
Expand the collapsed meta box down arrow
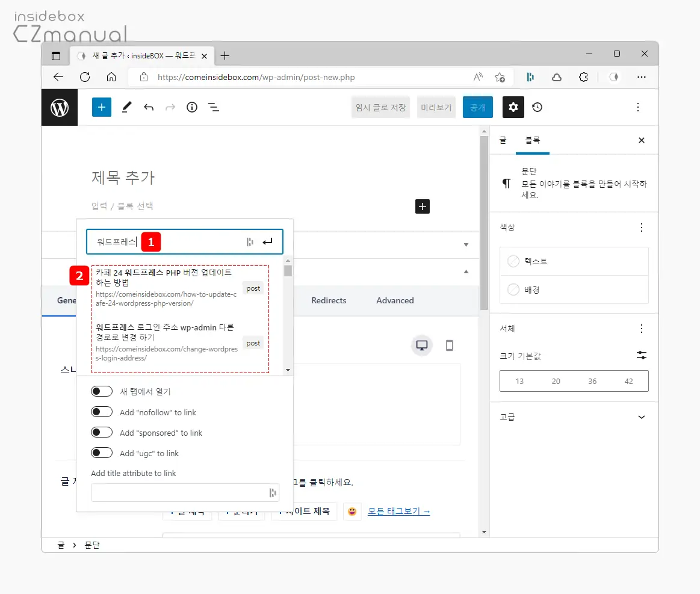tap(466, 244)
